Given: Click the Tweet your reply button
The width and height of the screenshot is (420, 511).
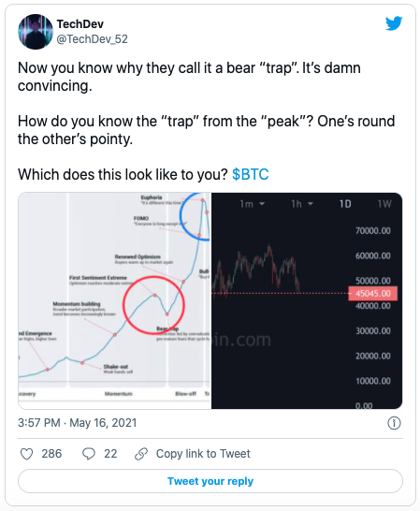Looking at the screenshot, I should 210,481.
